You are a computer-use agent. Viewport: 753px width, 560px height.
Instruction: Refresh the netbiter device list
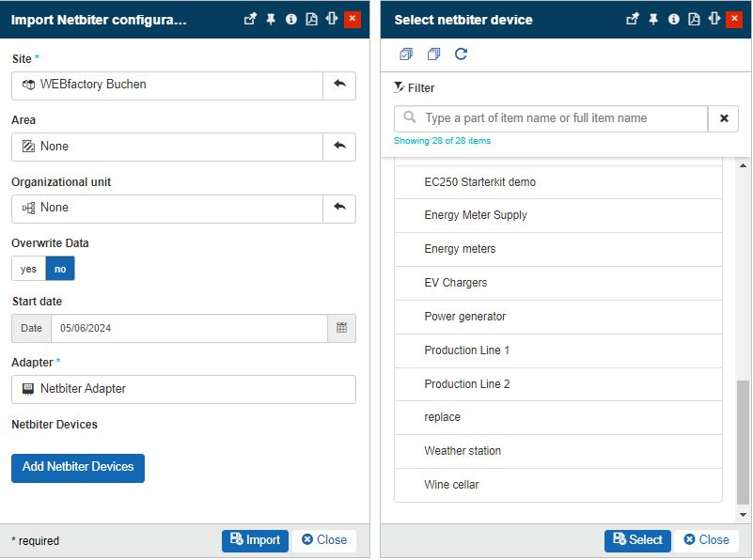coord(461,54)
